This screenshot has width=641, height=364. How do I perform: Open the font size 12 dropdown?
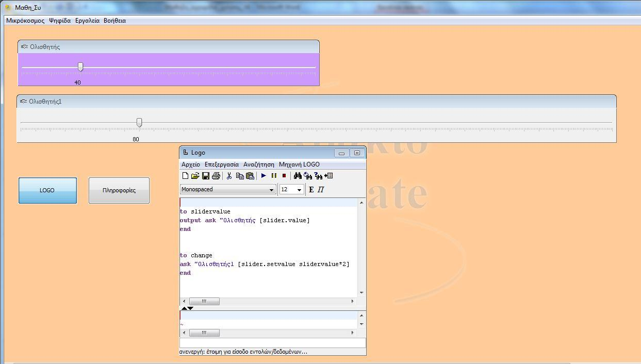click(x=292, y=190)
